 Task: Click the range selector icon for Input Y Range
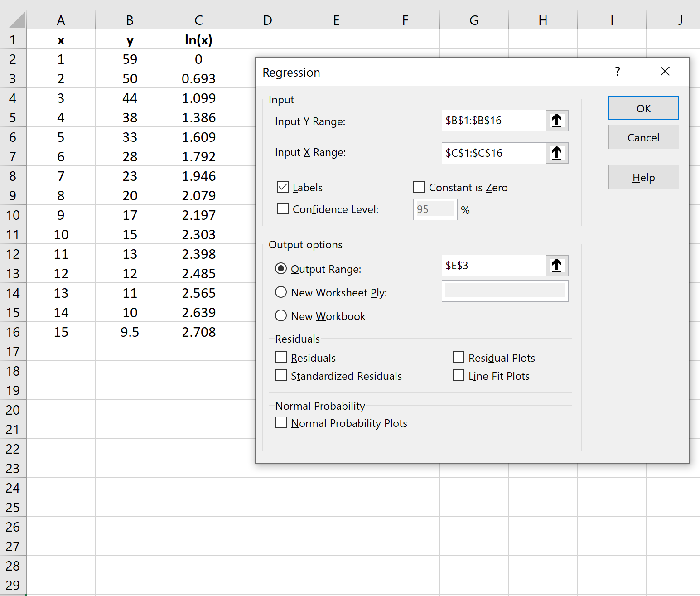[557, 121]
